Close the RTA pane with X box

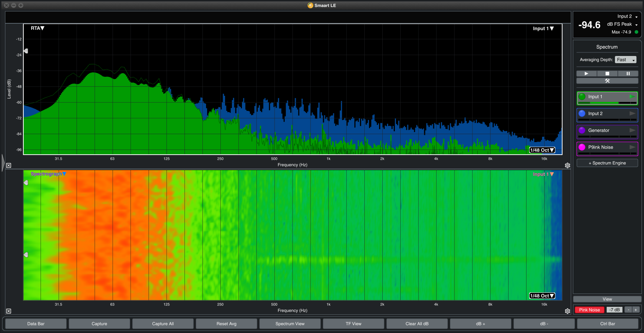(x=9, y=165)
